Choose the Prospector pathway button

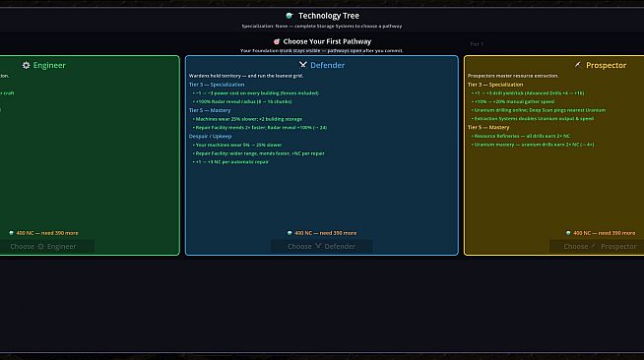coord(597,247)
